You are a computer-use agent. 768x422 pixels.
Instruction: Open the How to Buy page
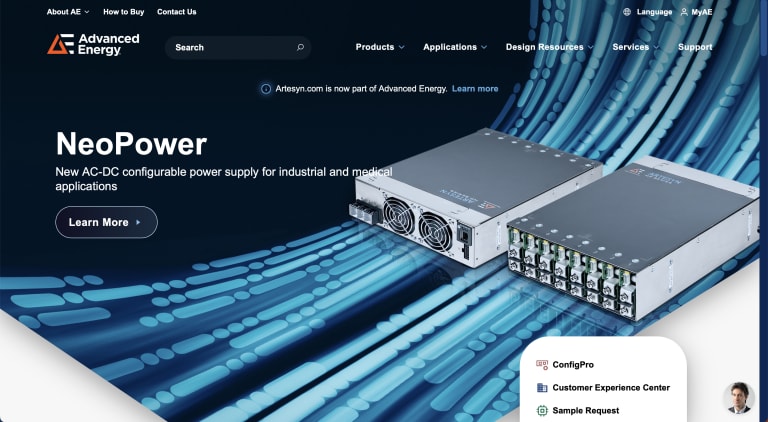[123, 12]
